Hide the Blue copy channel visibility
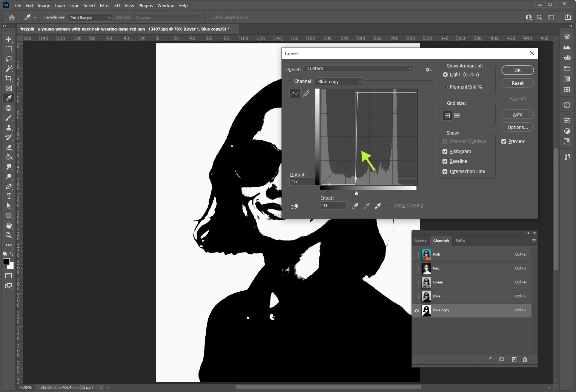This screenshot has width=576, height=392. (416, 311)
